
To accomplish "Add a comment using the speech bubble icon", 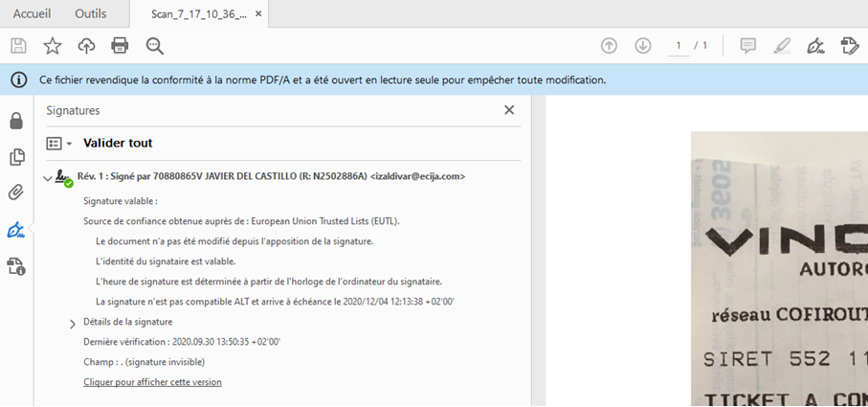I will 748,46.
